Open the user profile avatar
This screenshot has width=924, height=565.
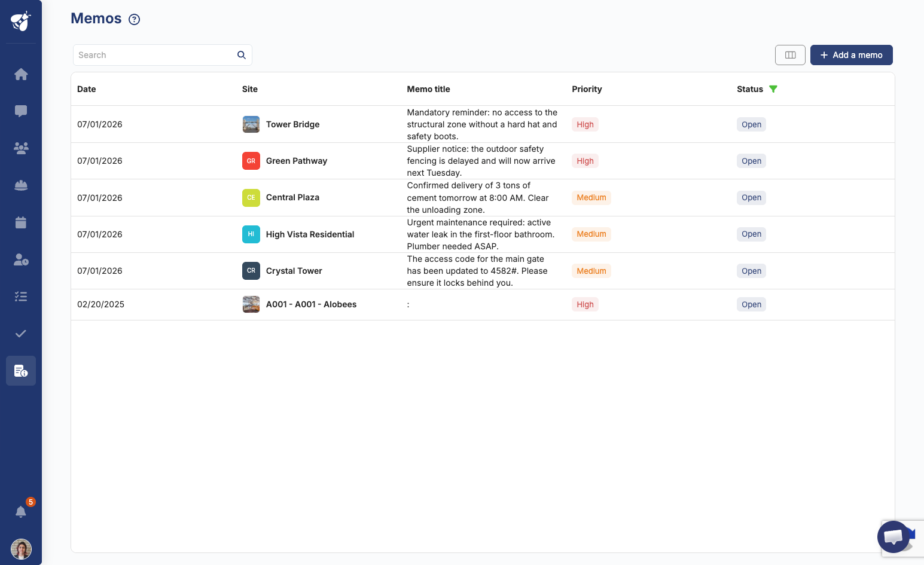(x=21, y=549)
